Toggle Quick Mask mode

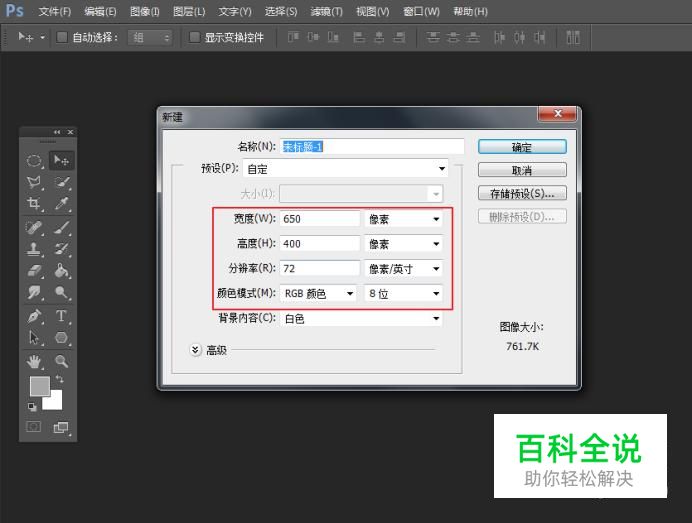click(34, 427)
